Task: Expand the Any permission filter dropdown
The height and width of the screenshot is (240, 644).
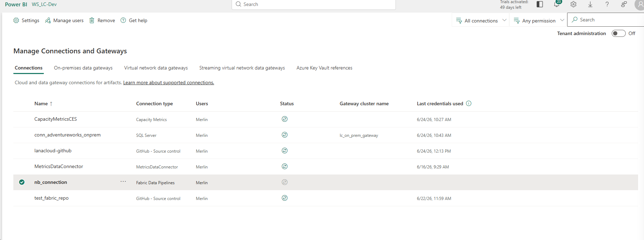Action: 539,20
